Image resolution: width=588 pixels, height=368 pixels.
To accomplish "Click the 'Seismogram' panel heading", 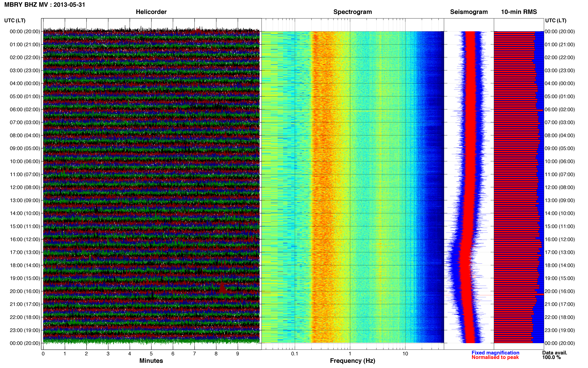I will 469,12.
